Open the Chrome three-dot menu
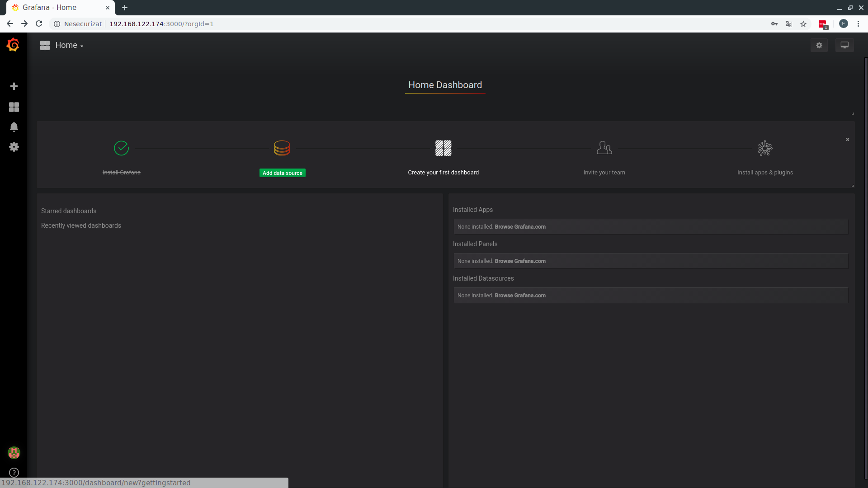The height and width of the screenshot is (488, 868). (858, 24)
